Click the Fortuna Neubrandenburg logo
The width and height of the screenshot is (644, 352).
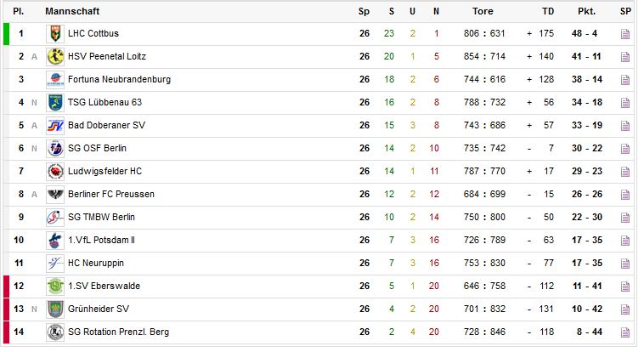[55, 80]
